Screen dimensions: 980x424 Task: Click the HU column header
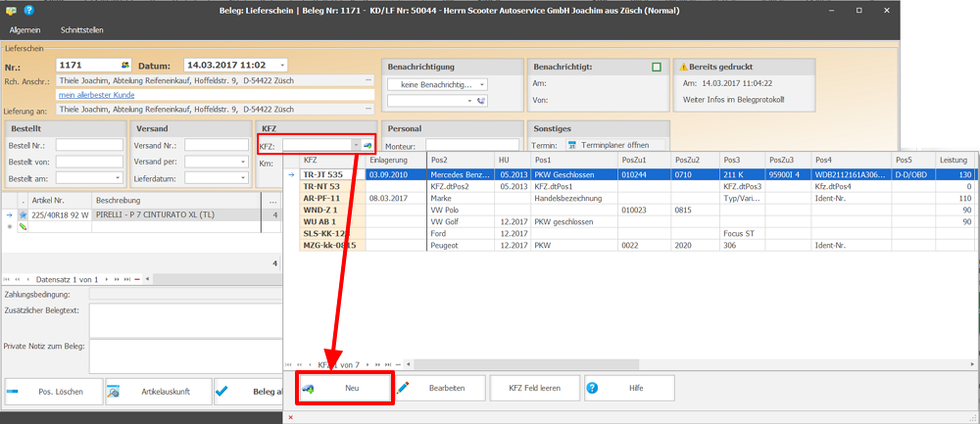[x=513, y=161]
